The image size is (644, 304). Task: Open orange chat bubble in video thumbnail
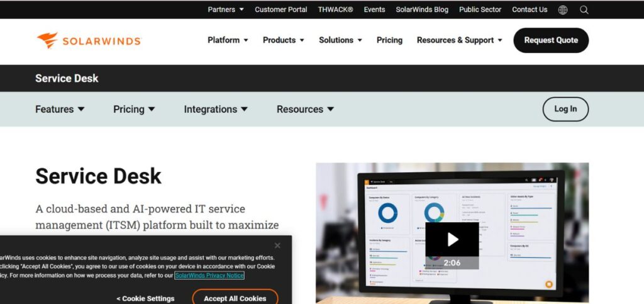tap(548, 284)
